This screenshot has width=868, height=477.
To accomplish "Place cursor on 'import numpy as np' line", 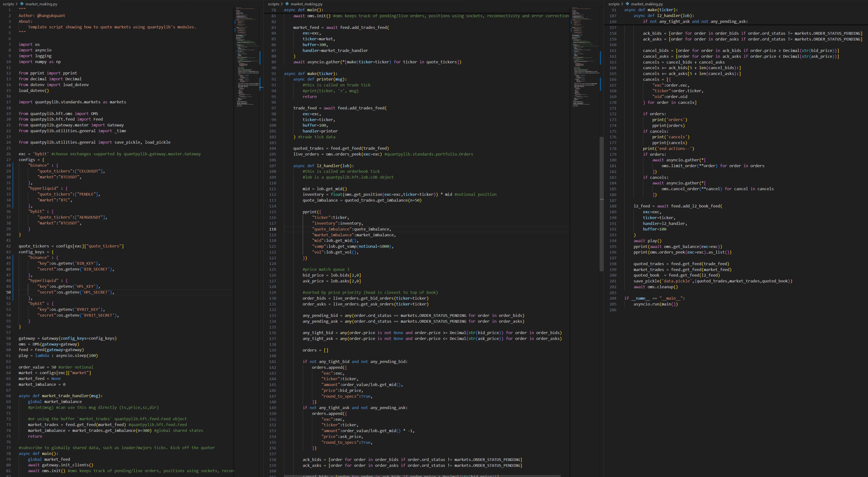I will [40, 62].
